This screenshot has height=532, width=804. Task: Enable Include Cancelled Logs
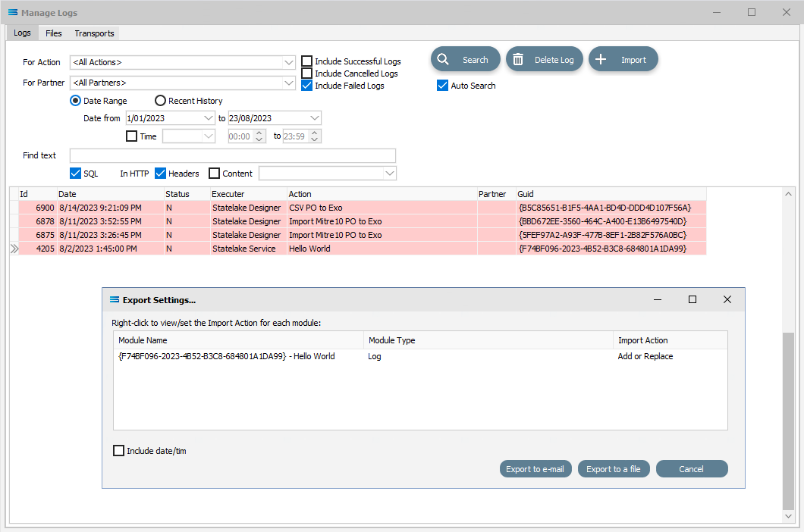coord(306,74)
